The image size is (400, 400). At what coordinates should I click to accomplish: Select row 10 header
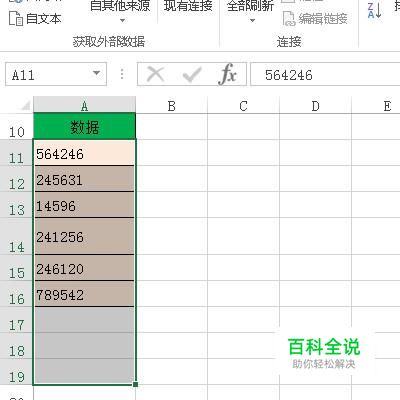(17, 127)
